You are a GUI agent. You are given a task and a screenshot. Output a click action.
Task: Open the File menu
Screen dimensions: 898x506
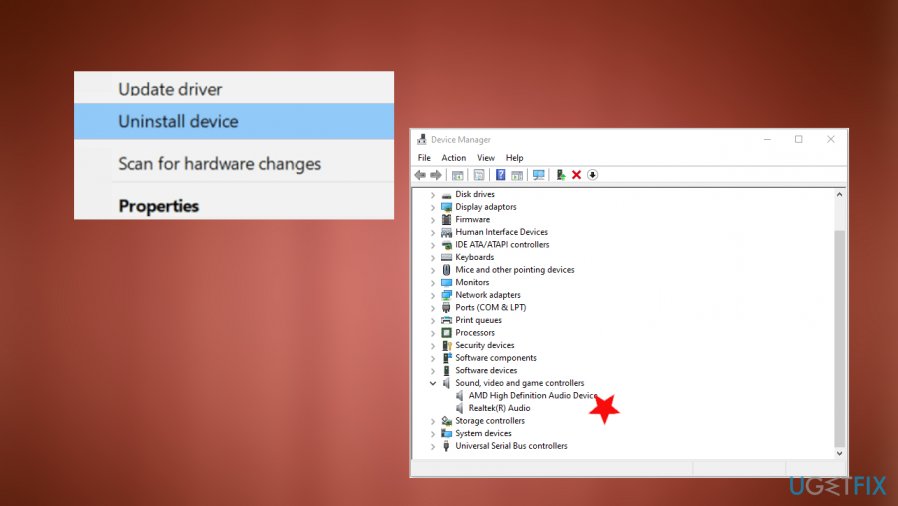424,158
